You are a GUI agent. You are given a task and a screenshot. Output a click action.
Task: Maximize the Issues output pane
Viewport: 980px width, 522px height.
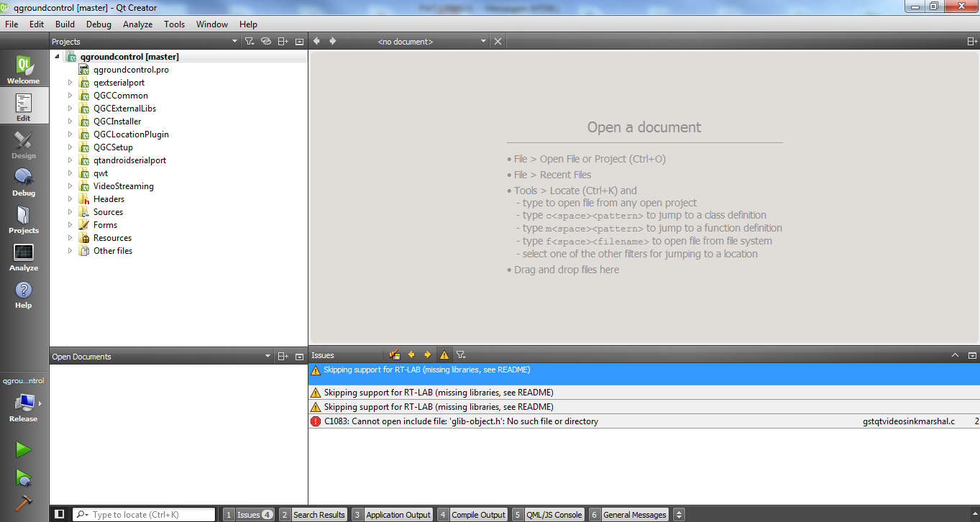[x=956, y=355]
